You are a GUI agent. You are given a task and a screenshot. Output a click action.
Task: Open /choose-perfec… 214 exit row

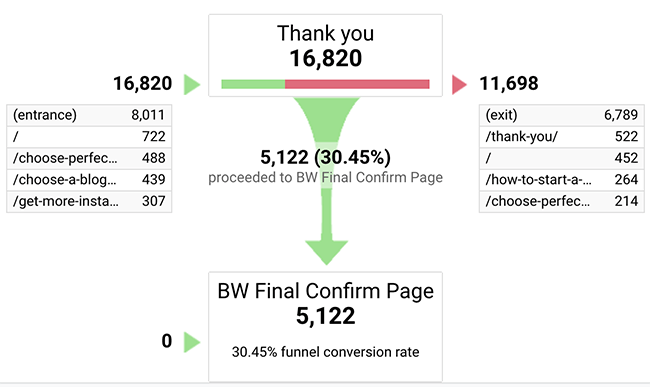[562, 201]
